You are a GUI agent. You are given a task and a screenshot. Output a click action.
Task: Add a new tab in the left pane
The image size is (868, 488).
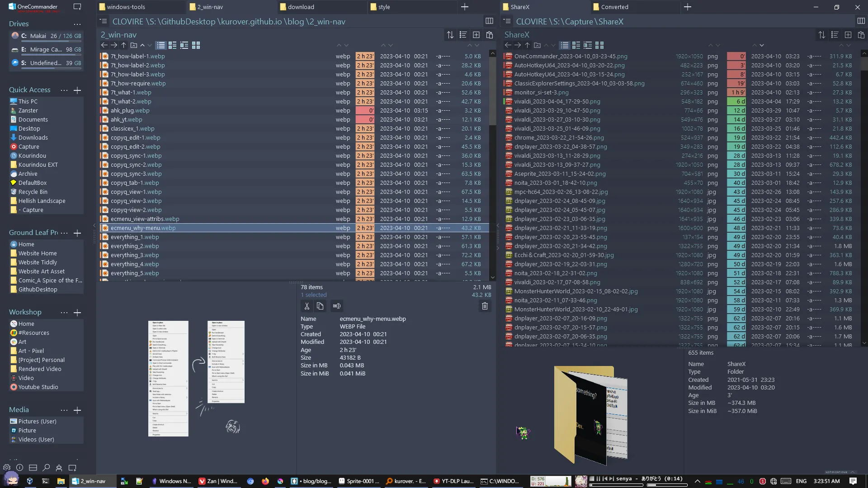click(465, 7)
